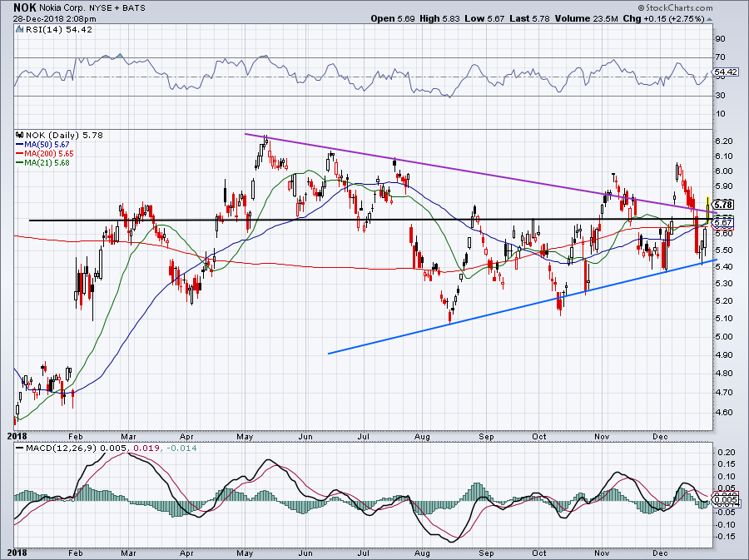Select the High 5.83 quote value
The width and height of the screenshot is (749, 560).
(439, 18)
